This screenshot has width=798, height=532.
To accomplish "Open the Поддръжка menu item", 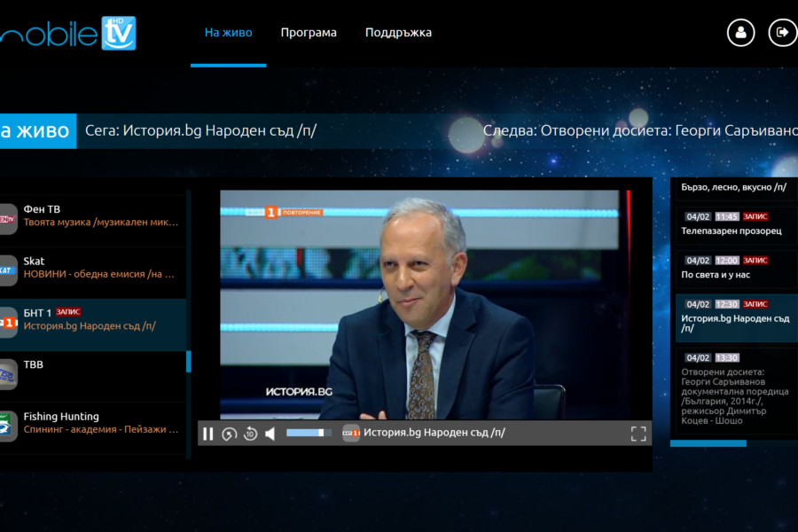I will pos(398,33).
